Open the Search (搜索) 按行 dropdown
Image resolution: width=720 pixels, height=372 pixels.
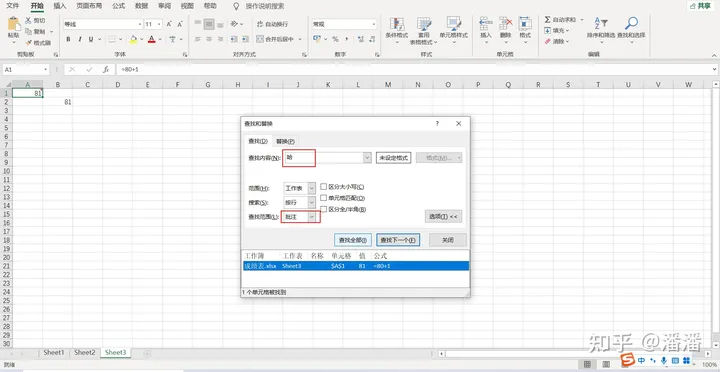pos(311,202)
